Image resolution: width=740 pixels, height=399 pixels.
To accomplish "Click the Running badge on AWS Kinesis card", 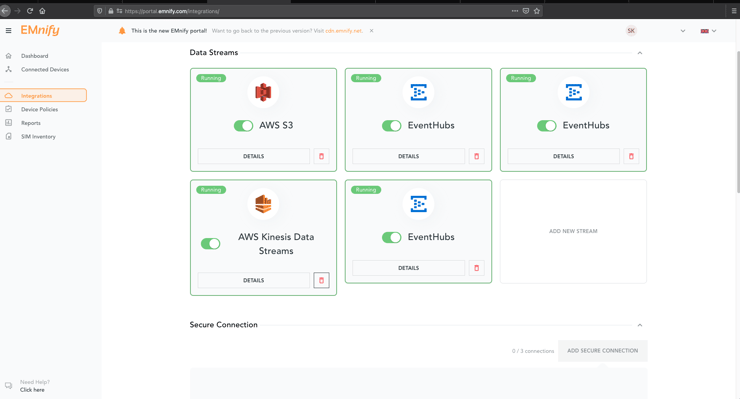I will (x=211, y=190).
